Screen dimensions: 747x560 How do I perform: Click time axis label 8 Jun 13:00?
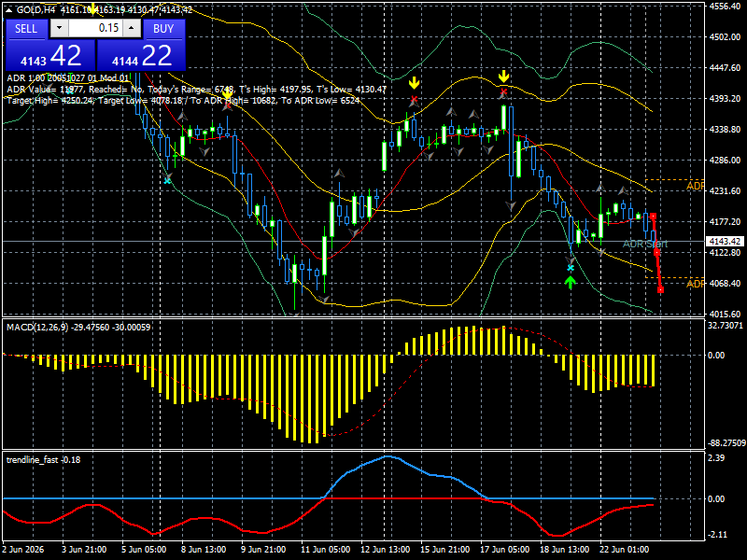tap(204, 550)
